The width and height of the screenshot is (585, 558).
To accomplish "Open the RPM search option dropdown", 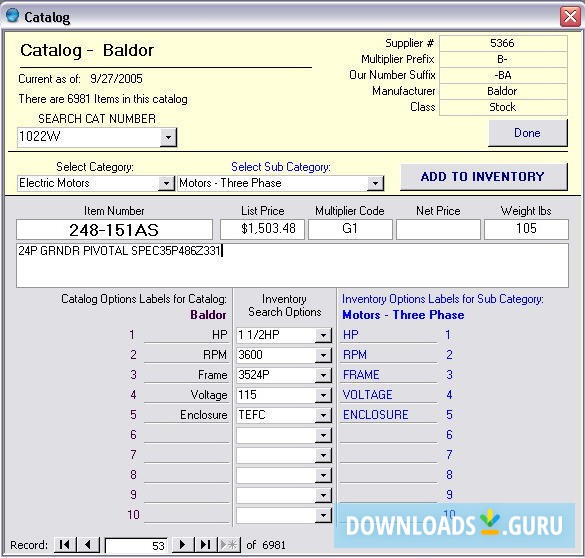I will pos(323,355).
